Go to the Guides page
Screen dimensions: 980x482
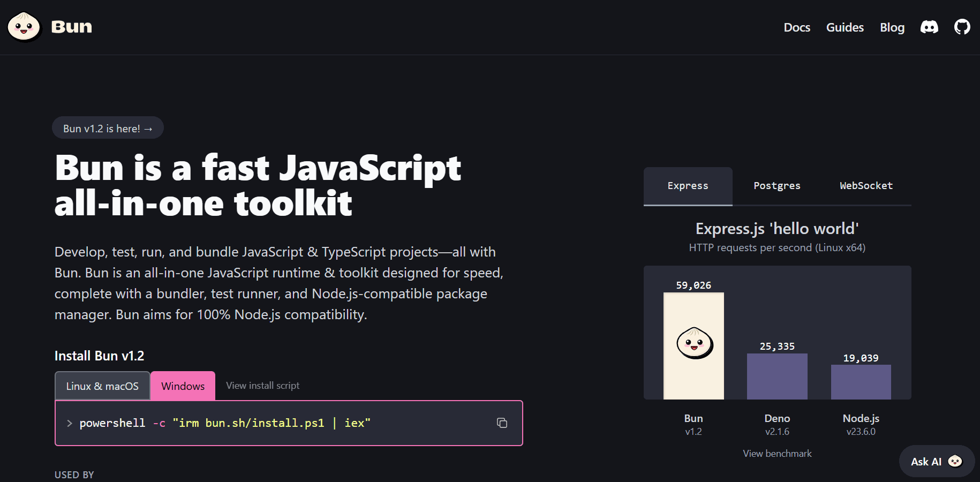(x=845, y=27)
